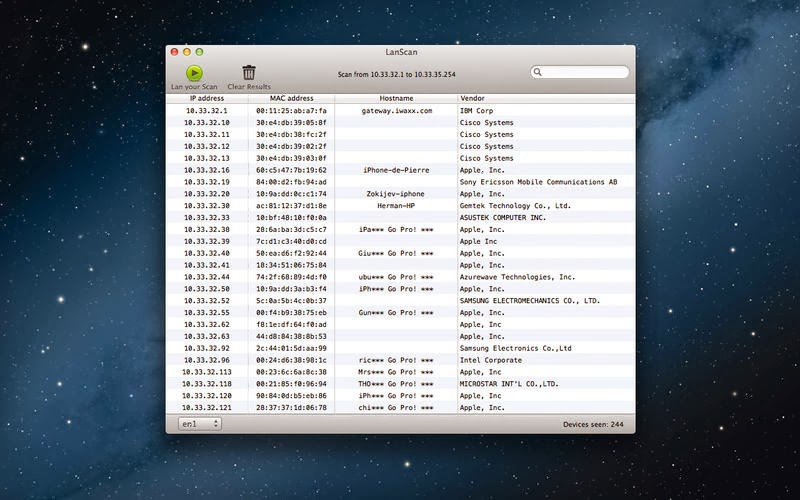This screenshot has height=500, width=800.
Task: Select IP address 10.33.32.10
Action: coord(207,122)
